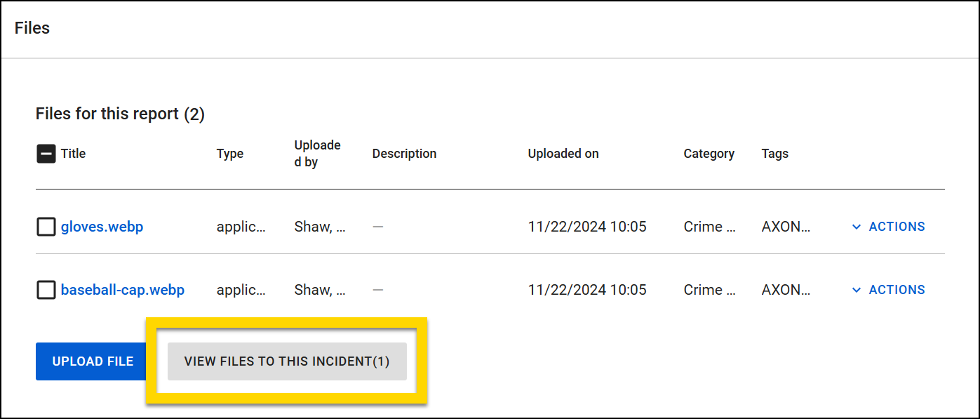Screen dimensions: 980x419
Task: Sort by the Uploaded on column
Action: 563,153
